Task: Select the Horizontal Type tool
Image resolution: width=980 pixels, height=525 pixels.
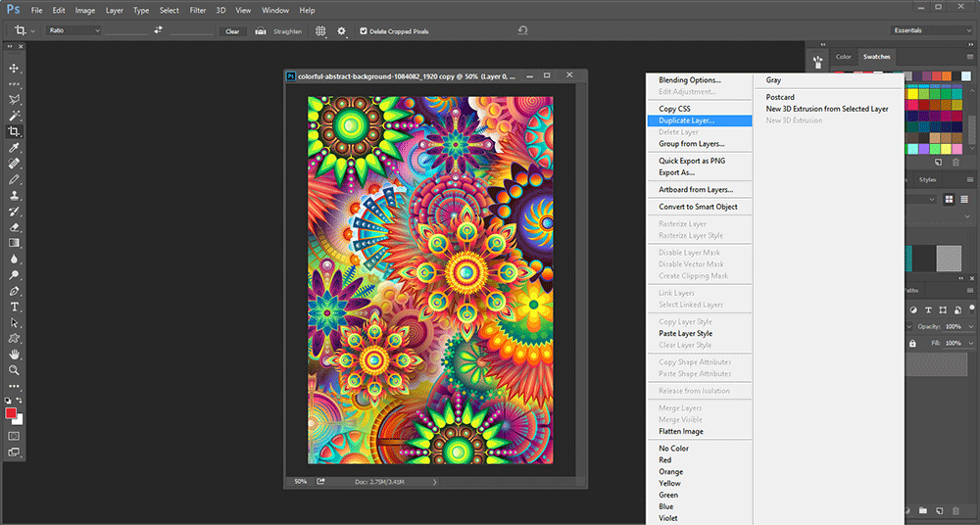Action: (x=14, y=307)
